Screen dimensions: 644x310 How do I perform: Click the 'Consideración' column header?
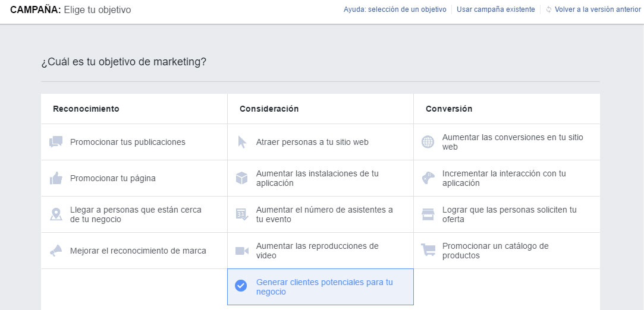pyautogui.click(x=269, y=109)
